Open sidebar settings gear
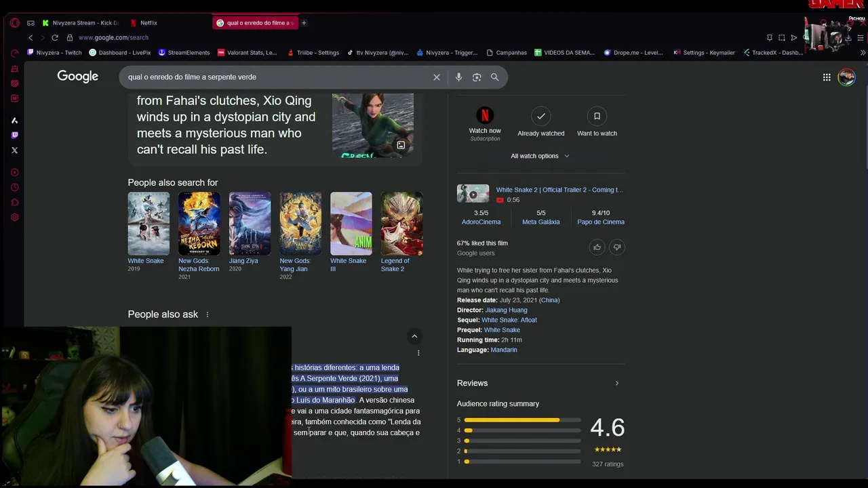Screen dimensions: 868x488 15,218
